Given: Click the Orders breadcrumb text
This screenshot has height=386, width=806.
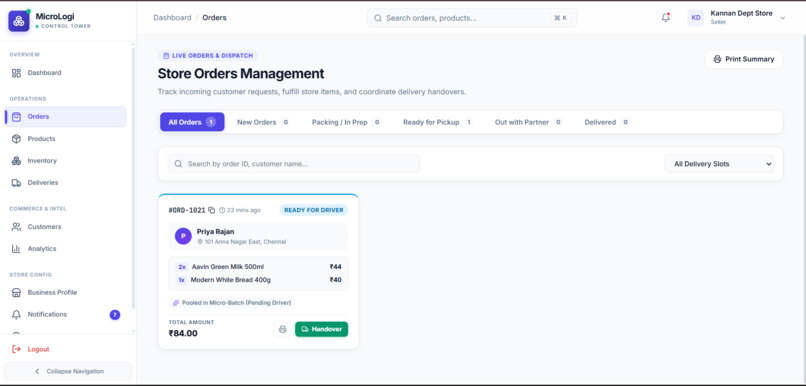Looking at the screenshot, I should pyautogui.click(x=214, y=17).
